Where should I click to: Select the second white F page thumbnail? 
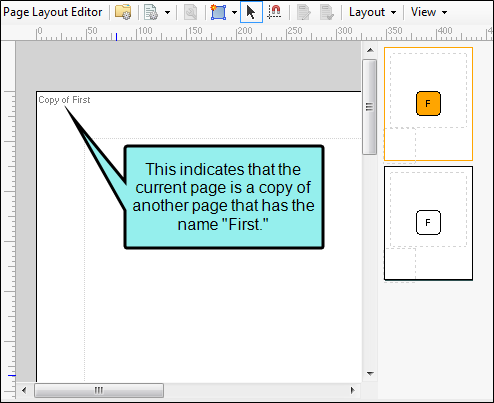(x=428, y=223)
